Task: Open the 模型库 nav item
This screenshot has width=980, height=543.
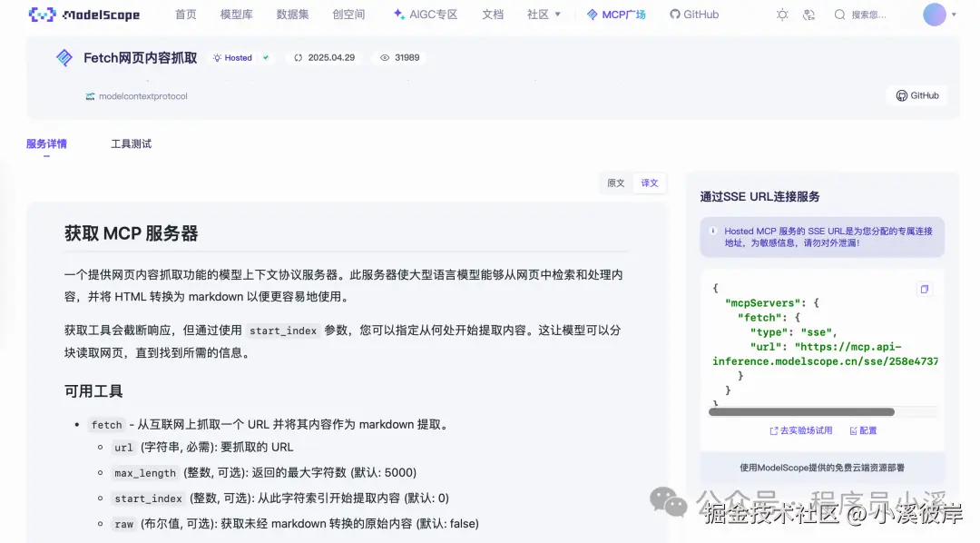Action: [236, 15]
